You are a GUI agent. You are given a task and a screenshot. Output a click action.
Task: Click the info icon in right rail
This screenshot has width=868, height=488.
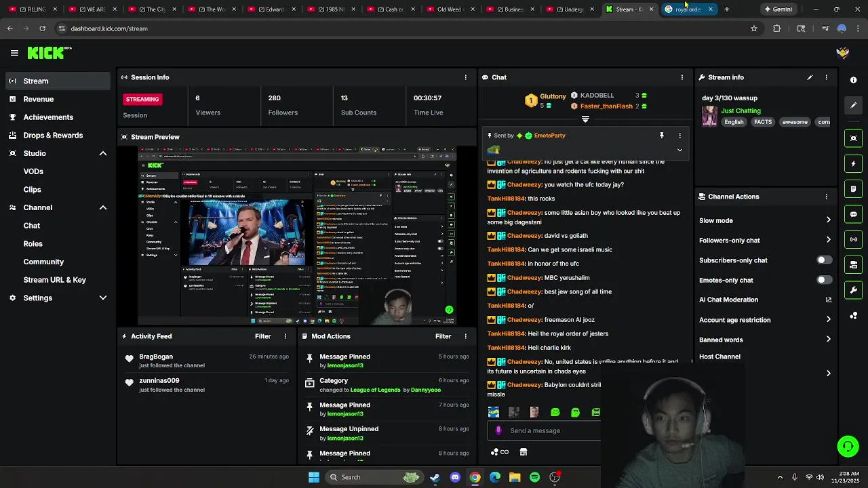tap(853, 80)
